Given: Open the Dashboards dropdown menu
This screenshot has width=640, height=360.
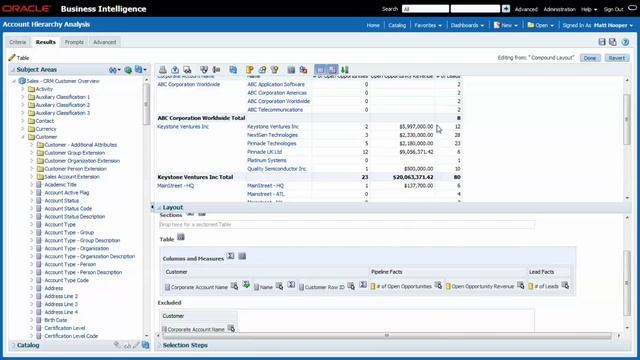Looking at the screenshot, I should click(x=467, y=25).
